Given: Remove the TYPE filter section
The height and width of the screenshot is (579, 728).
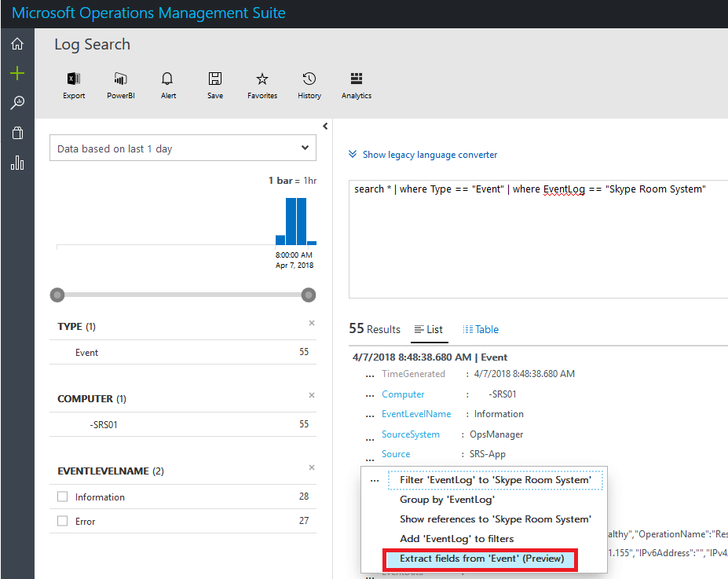Looking at the screenshot, I should [312, 323].
